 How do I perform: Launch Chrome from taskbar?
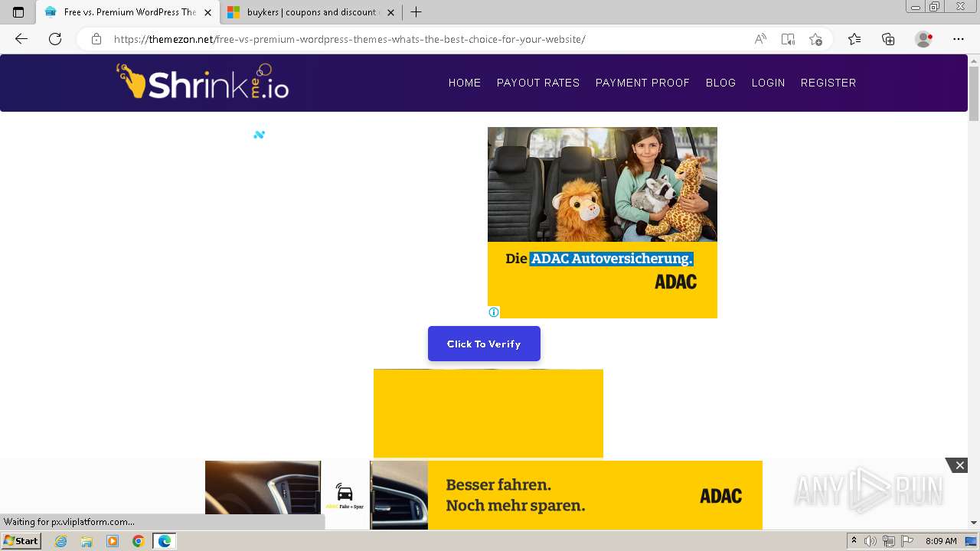click(138, 541)
